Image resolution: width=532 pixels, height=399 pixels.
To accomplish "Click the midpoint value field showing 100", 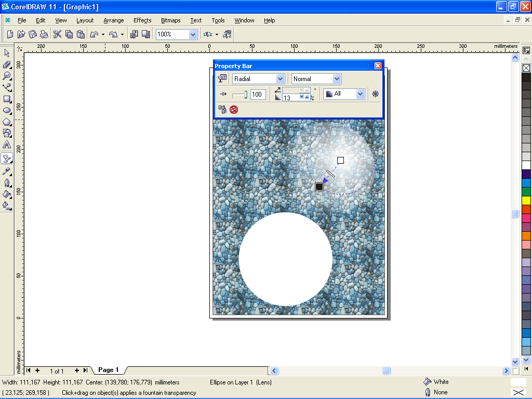I will tap(258, 95).
